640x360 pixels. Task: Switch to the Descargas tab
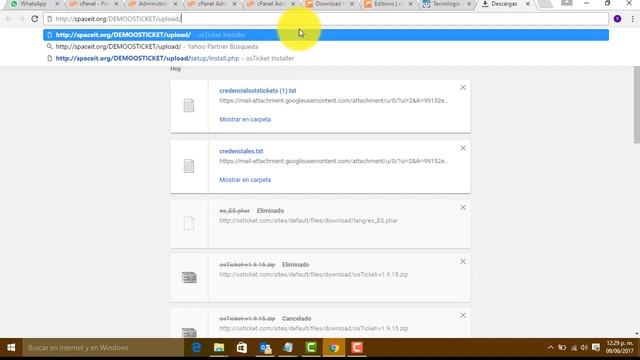[x=504, y=4]
